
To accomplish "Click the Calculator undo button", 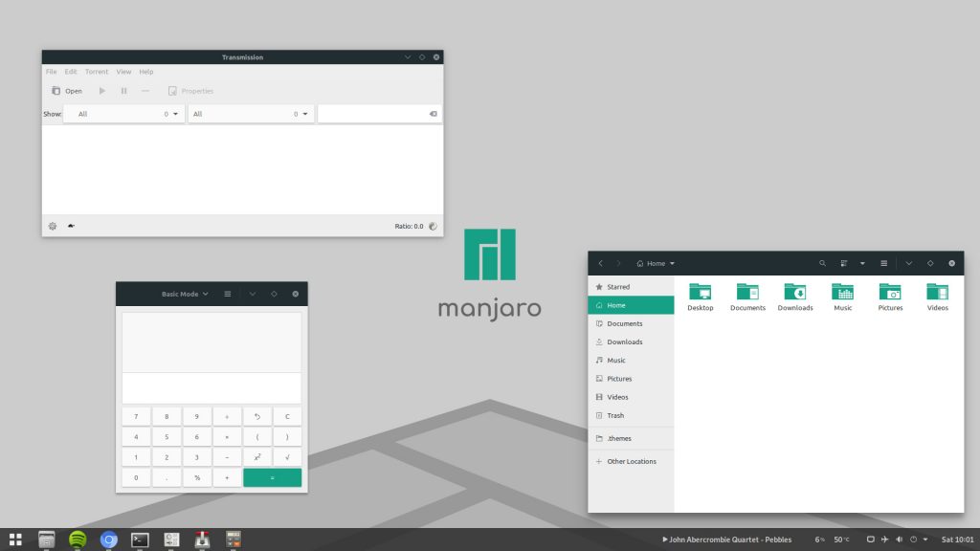I will click(256, 417).
